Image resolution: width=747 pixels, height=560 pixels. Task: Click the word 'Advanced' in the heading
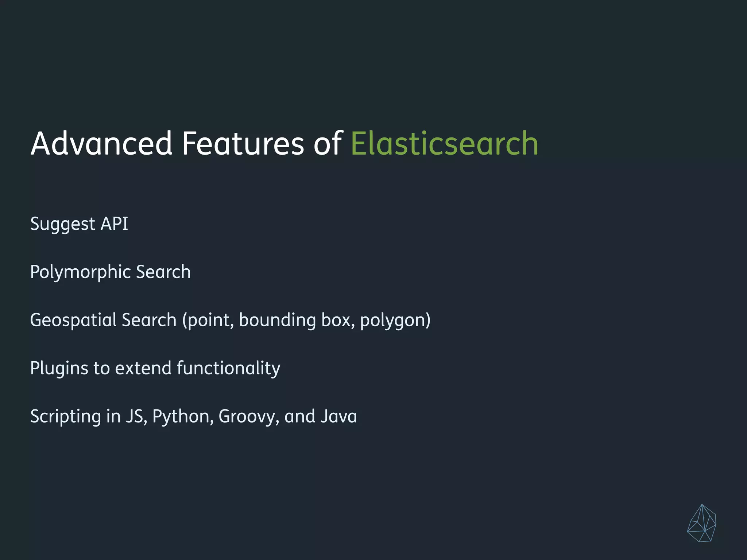pyautogui.click(x=101, y=143)
